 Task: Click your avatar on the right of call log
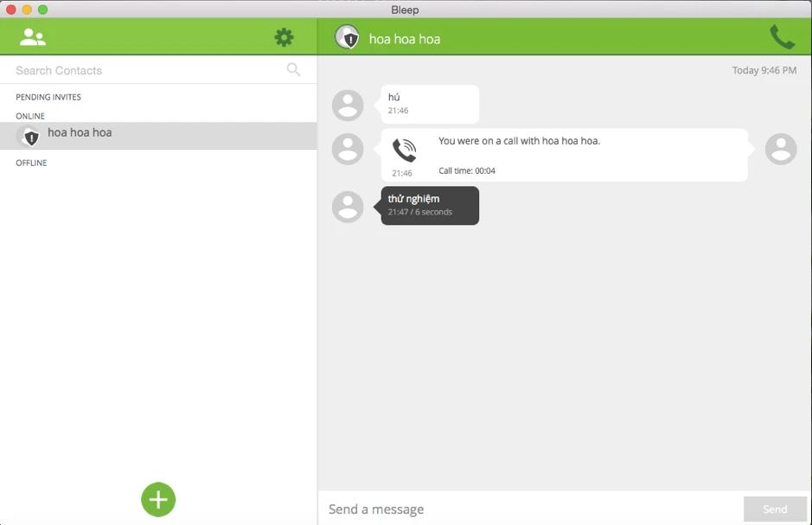781,149
